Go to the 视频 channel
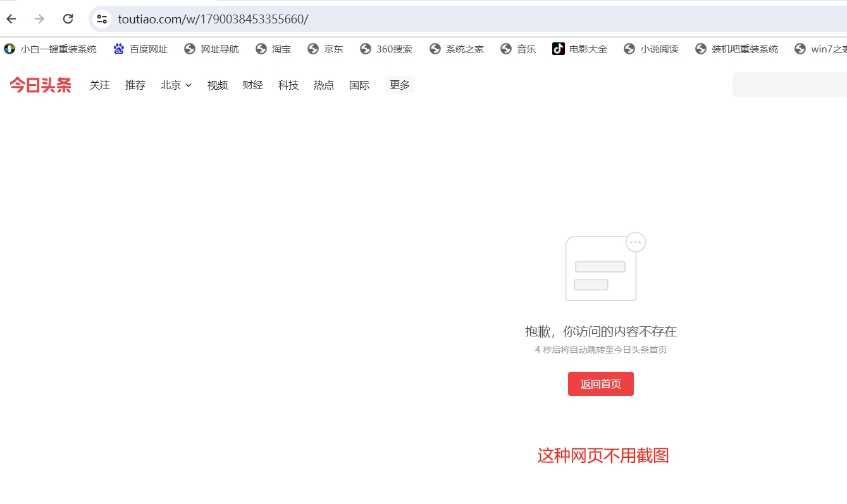 [218, 85]
